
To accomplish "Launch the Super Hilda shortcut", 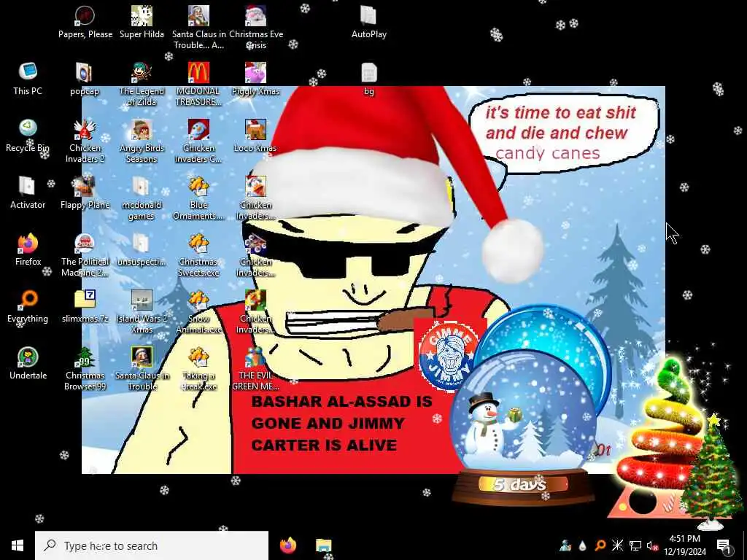I will click(142, 23).
